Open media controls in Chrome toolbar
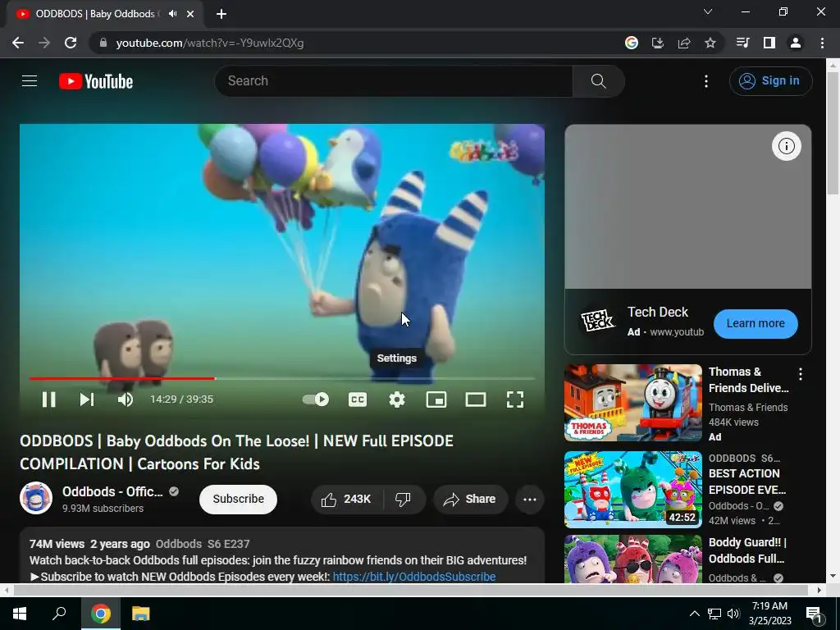The image size is (840, 630). pos(742,43)
